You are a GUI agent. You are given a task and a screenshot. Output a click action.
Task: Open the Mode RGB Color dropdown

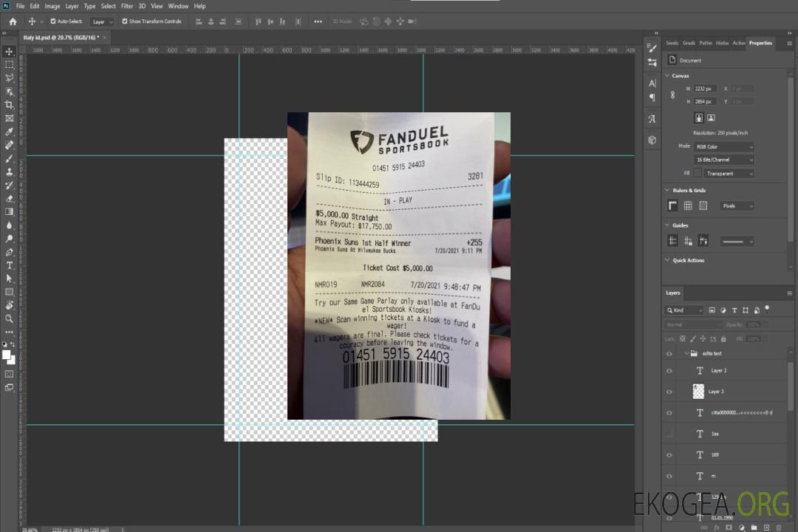pos(723,146)
